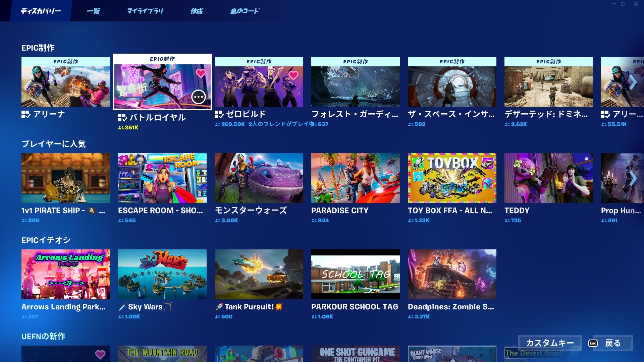Open the PARADISE CITY island
This screenshot has height=362, width=644.
pyautogui.click(x=356, y=178)
